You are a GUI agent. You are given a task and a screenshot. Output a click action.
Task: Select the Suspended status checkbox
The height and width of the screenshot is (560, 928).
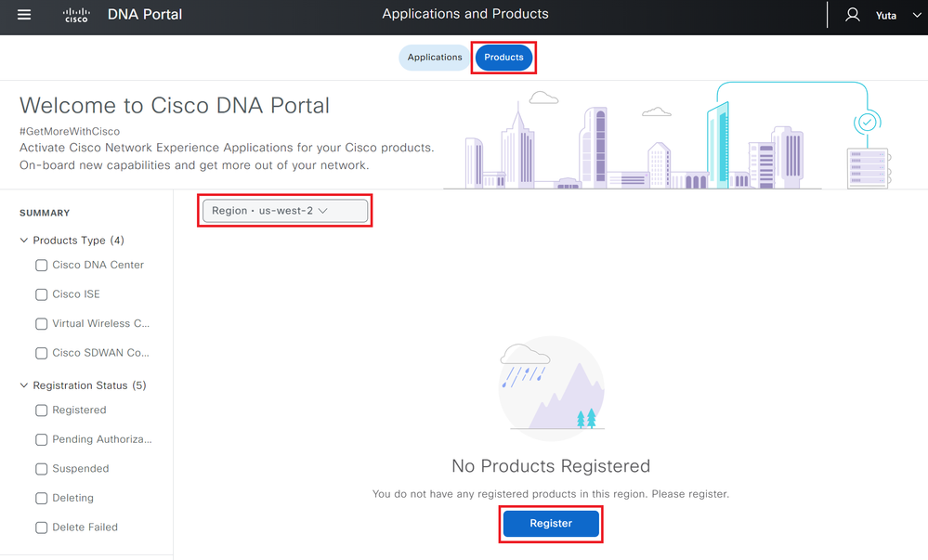pyautogui.click(x=42, y=469)
